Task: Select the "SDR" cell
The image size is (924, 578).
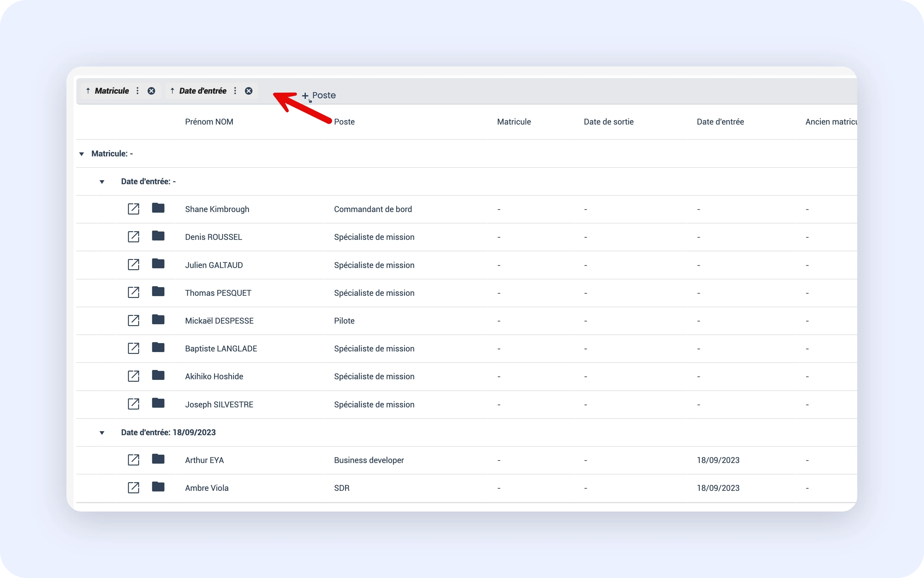Action: (x=341, y=488)
